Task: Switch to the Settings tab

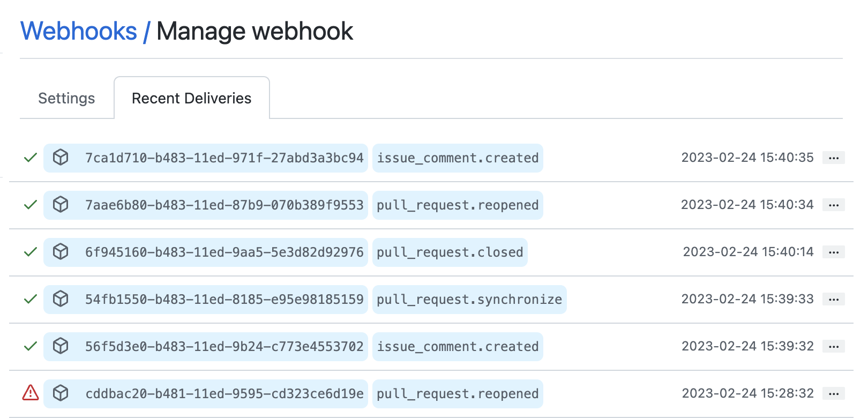Action: (x=66, y=98)
